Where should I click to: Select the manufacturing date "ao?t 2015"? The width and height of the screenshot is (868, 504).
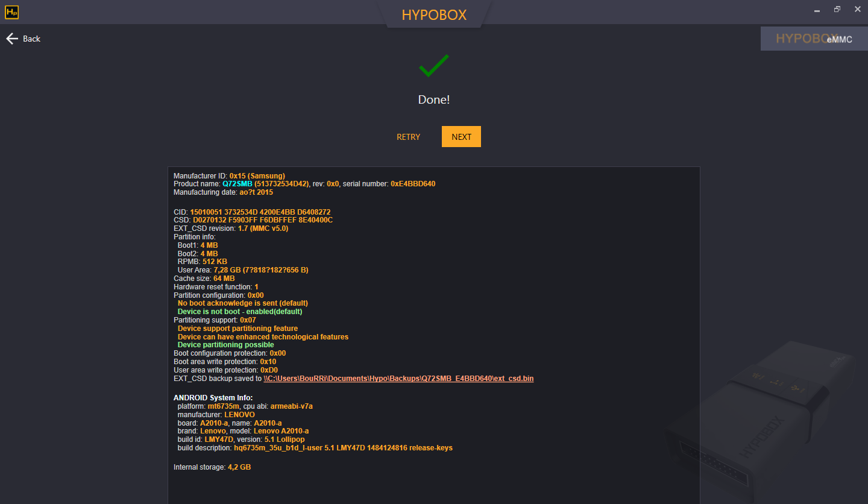256,192
